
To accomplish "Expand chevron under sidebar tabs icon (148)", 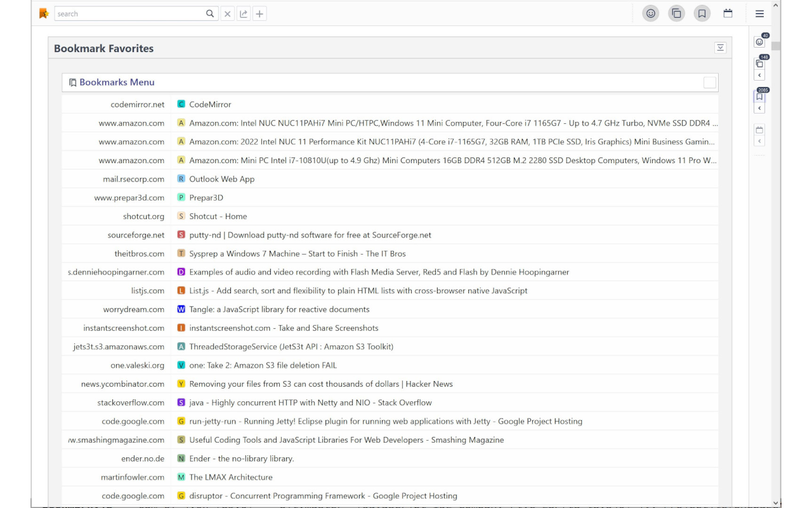I will 759,76.
